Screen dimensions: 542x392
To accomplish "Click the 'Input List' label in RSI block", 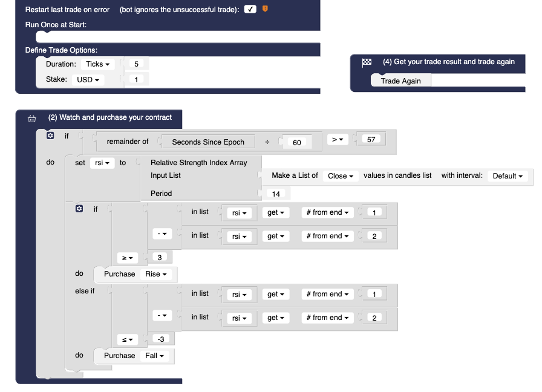I will click(166, 175).
